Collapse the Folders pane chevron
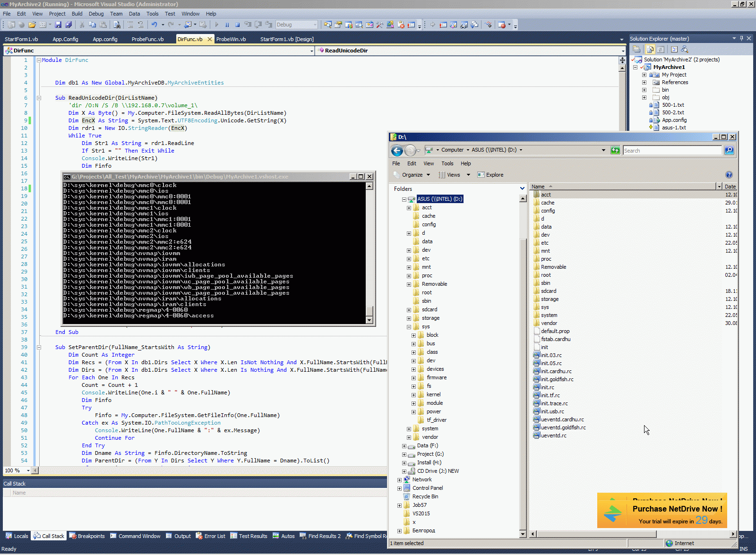 (522, 188)
